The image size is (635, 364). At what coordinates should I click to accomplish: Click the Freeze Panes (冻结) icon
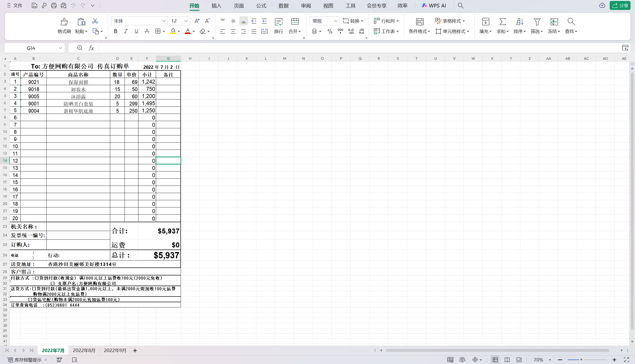point(554,22)
